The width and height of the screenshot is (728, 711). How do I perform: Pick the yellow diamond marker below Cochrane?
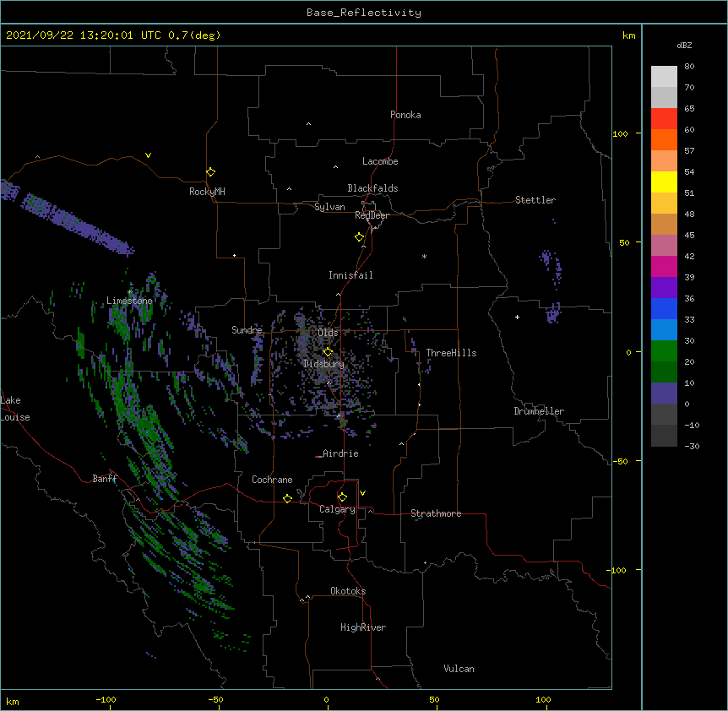pyautogui.click(x=287, y=498)
